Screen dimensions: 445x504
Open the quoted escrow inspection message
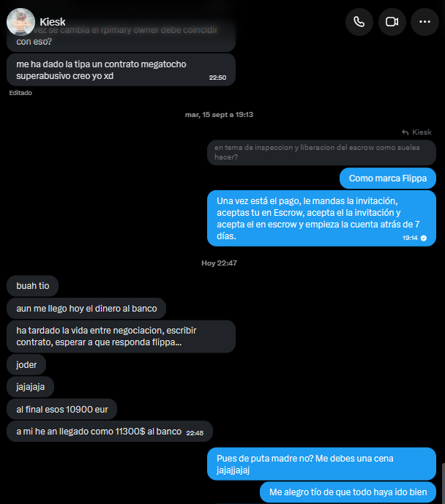(x=321, y=152)
